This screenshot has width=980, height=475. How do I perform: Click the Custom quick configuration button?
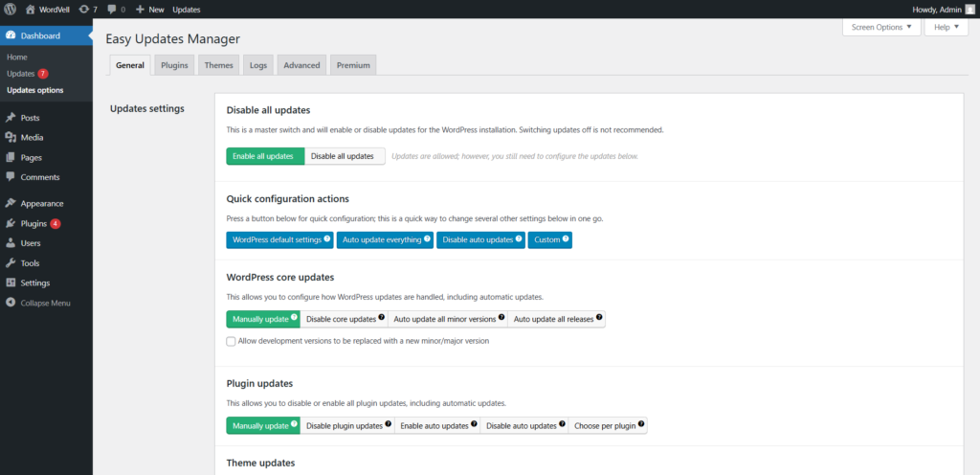tap(550, 240)
